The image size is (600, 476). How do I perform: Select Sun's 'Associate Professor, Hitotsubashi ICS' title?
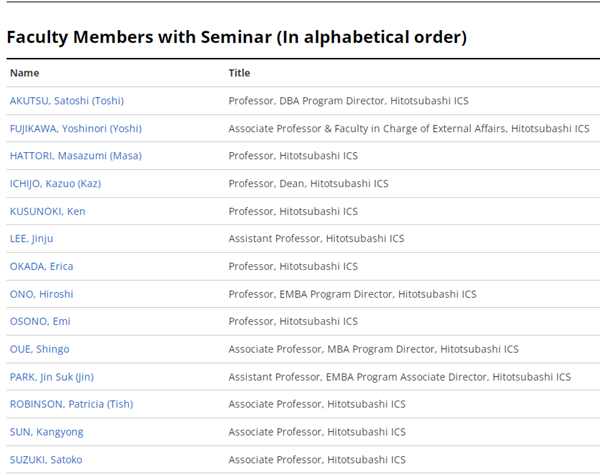(317, 432)
